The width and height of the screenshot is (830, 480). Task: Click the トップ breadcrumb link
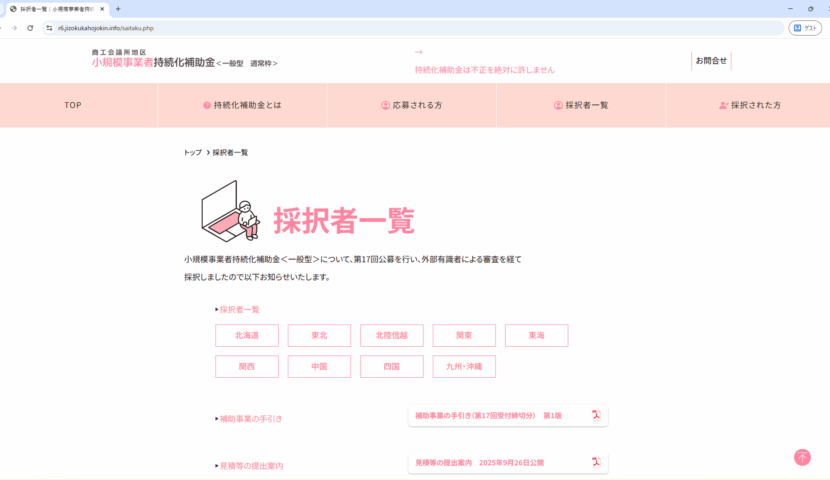192,153
